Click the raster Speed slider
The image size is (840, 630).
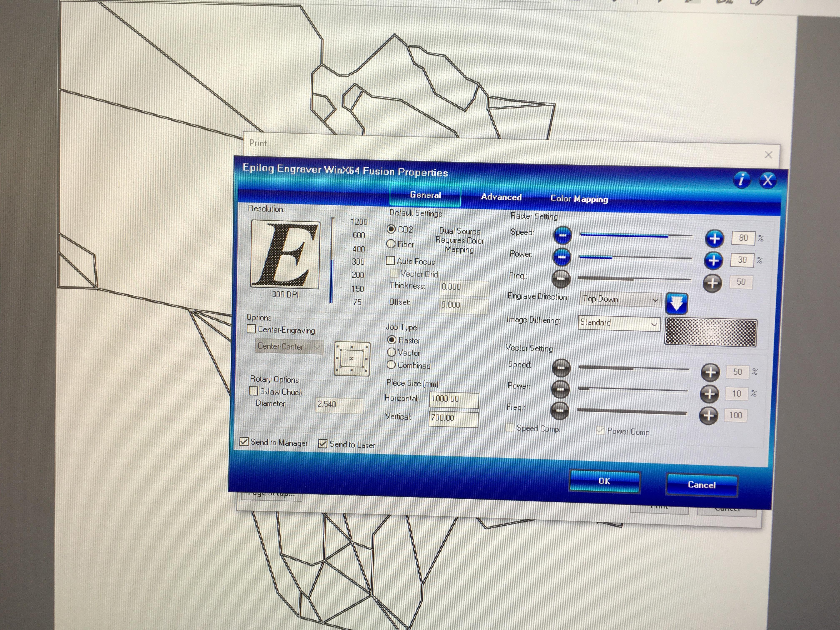pyautogui.click(x=636, y=236)
